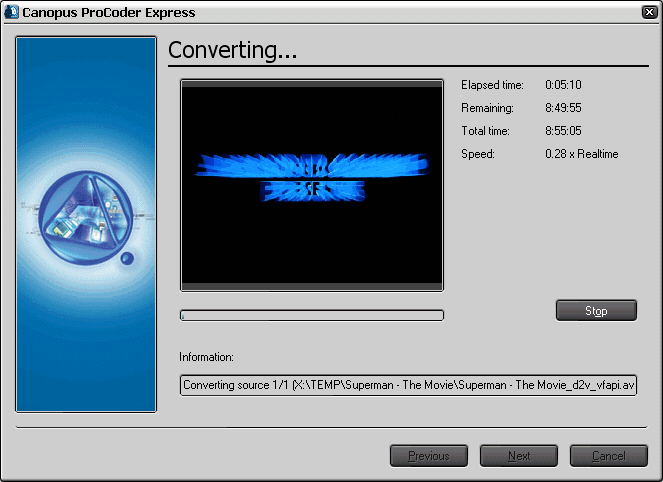Click the Converting... heading text

tap(233, 51)
